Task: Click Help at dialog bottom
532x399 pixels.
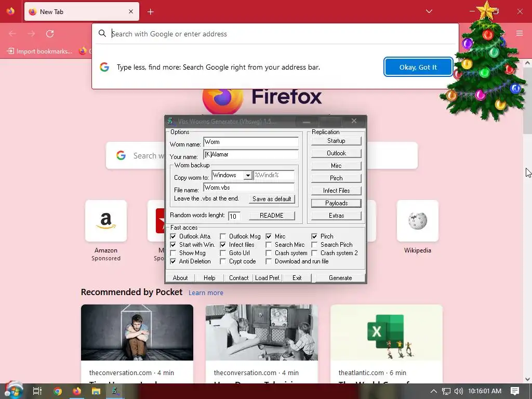Action: pos(209,278)
